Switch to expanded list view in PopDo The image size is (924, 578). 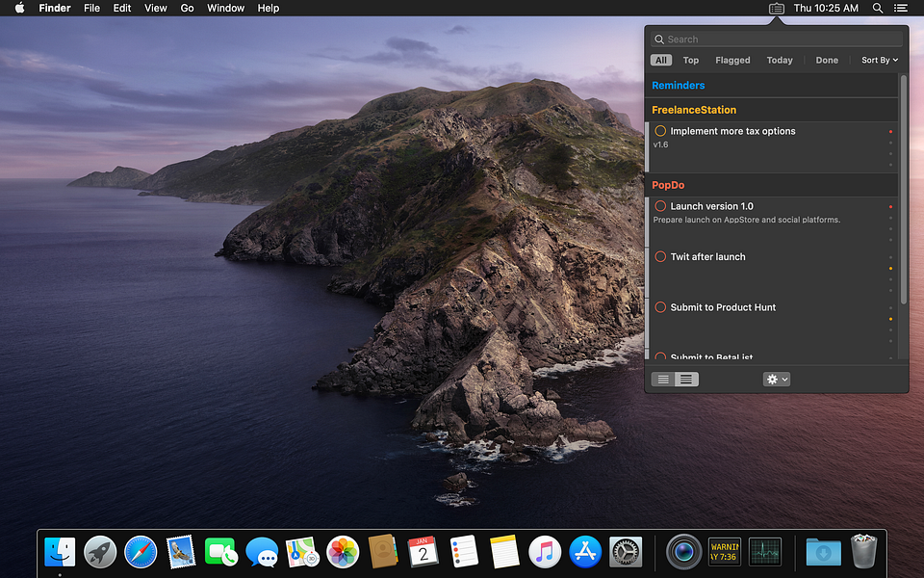tap(686, 380)
